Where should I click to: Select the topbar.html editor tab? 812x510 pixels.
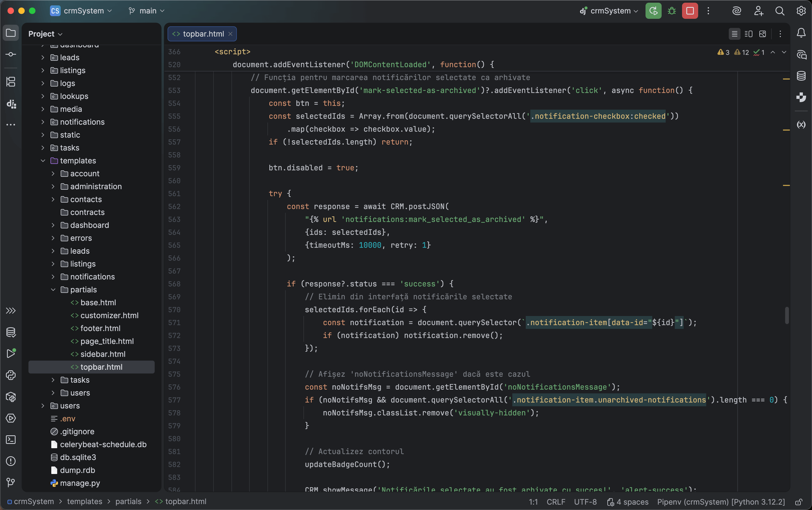pos(202,34)
